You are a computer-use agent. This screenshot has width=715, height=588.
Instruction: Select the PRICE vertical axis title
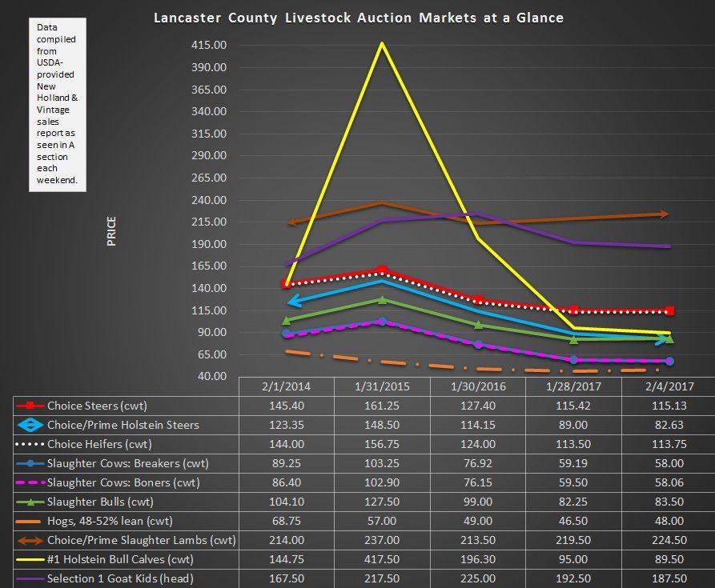click(x=111, y=230)
